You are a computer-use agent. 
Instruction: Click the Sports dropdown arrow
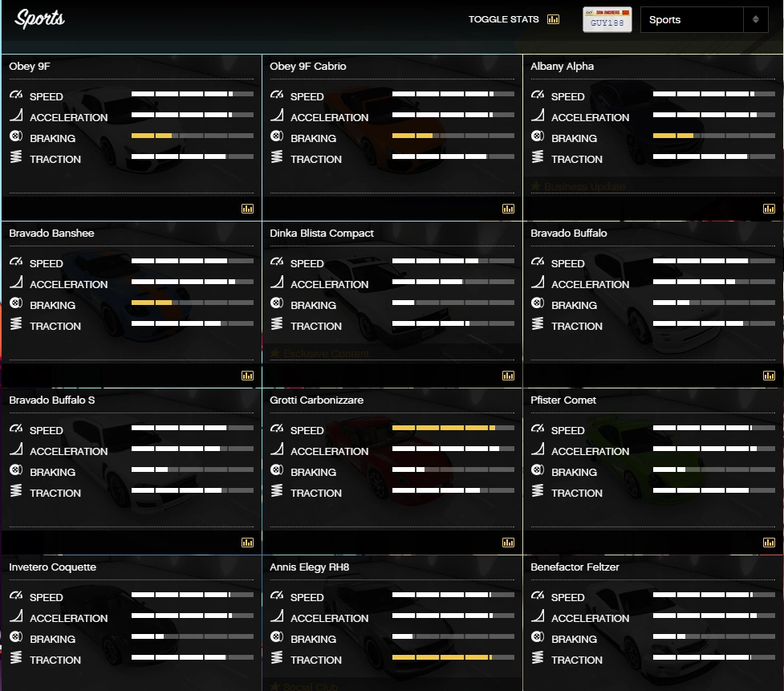point(755,19)
